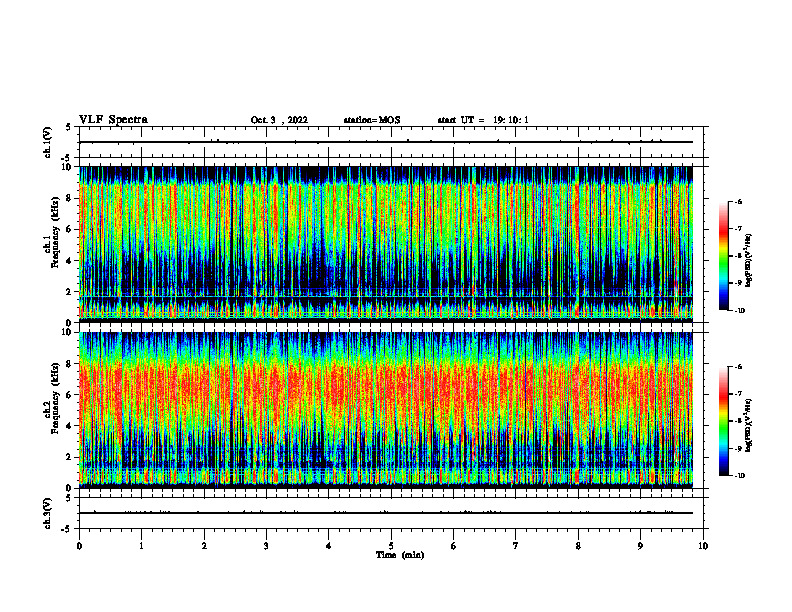Click the ch.2 spectrogram panel
Image resolution: width=792 pixels, height=612 pixels.
386,410
